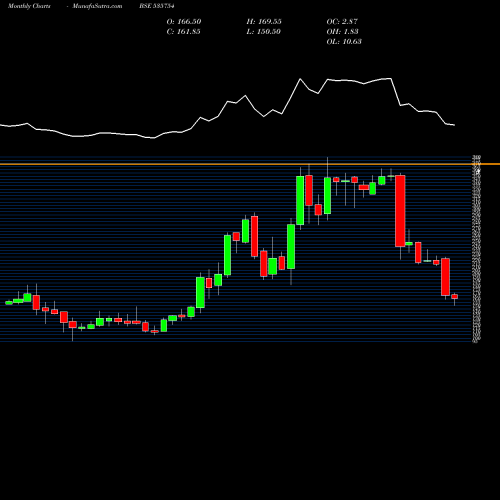Select the low value 'L: 150.50'
Screen dimensions: 500x500
[264, 32]
